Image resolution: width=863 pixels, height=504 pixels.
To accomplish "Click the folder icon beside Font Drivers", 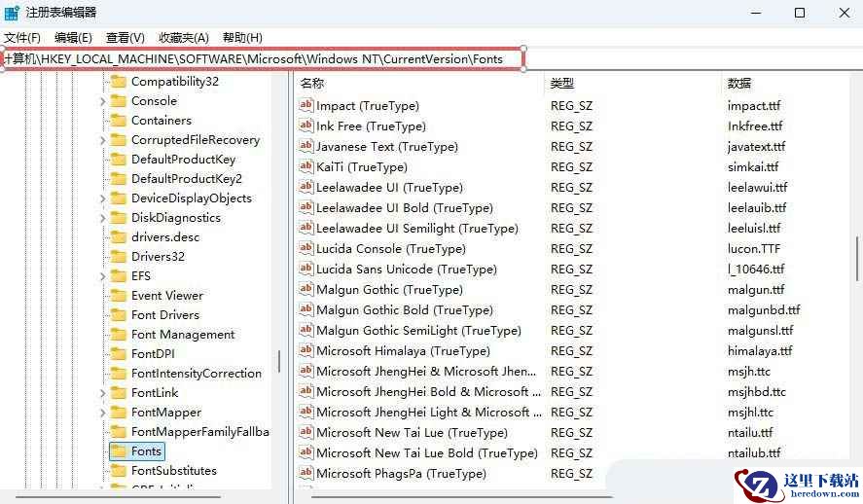I will click(119, 315).
